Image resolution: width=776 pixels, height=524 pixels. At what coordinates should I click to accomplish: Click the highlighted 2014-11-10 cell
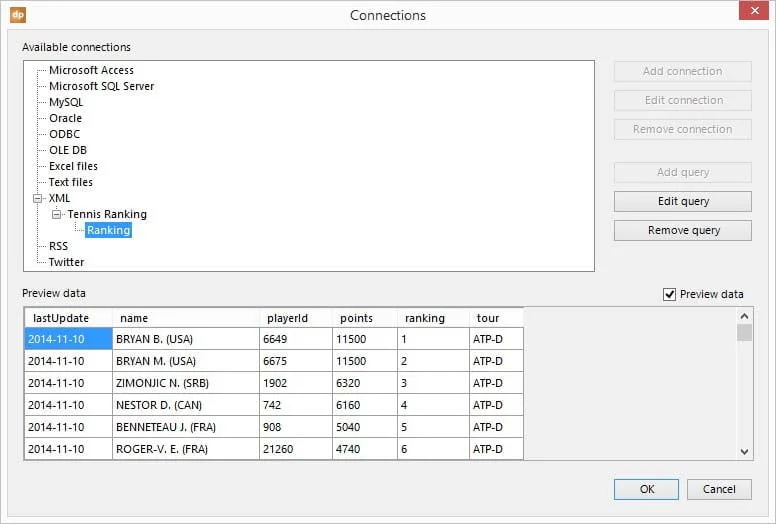pos(68,339)
